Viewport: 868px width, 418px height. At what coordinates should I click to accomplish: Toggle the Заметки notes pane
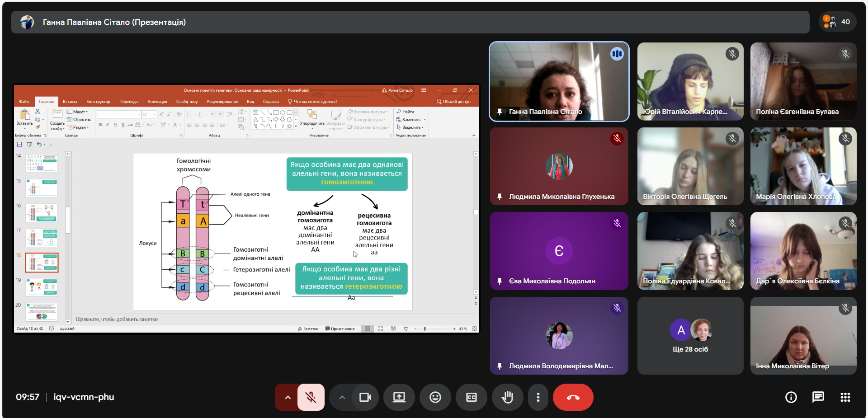[x=308, y=329]
